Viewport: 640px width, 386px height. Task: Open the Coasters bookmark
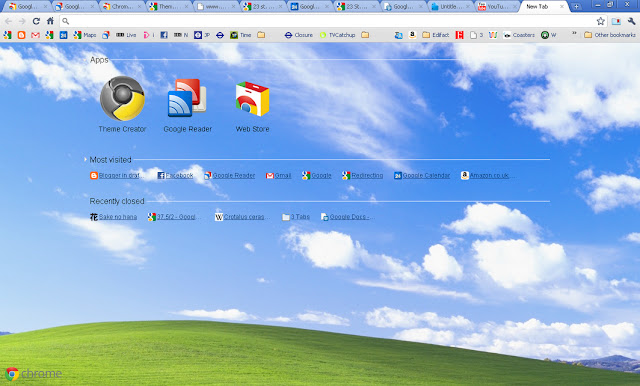[x=519, y=35]
